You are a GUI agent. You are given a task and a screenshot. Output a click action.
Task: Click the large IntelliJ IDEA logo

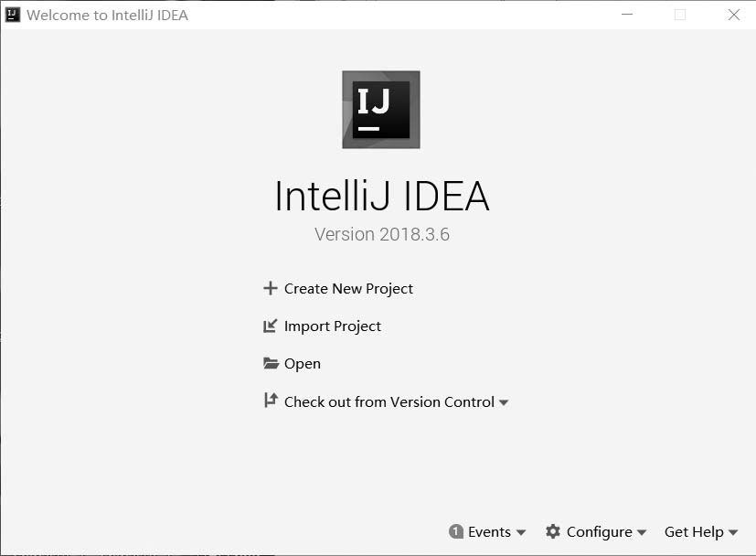381,110
